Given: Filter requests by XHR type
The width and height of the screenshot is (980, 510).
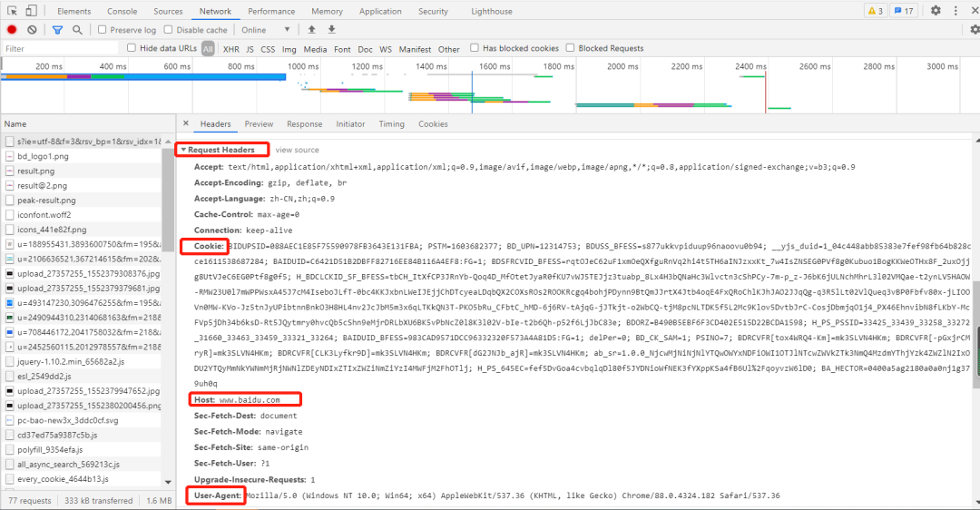Looking at the screenshot, I should click(x=231, y=49).
